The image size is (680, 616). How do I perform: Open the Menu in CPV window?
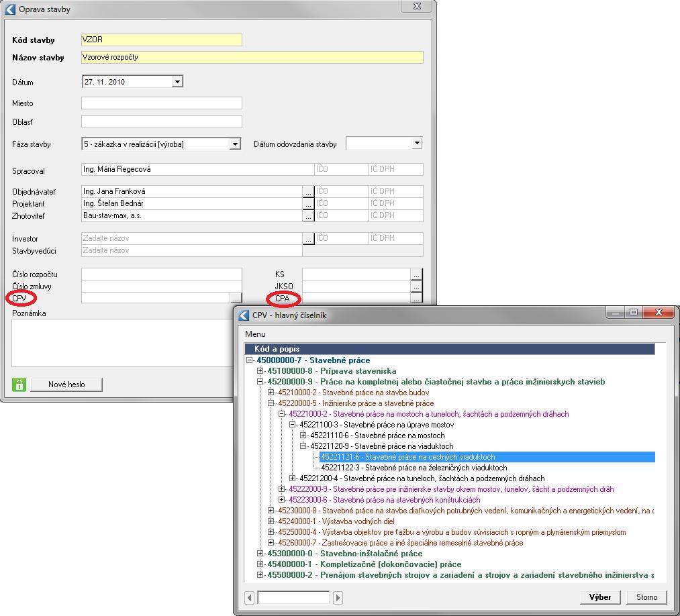[x=255, y=334]
